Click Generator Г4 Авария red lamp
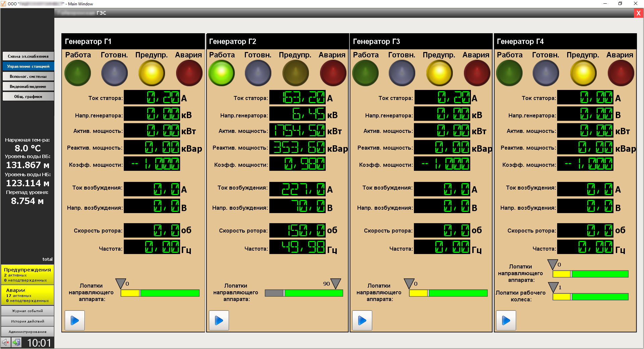Viewport: 644px width, 349px height. point(621,73)
